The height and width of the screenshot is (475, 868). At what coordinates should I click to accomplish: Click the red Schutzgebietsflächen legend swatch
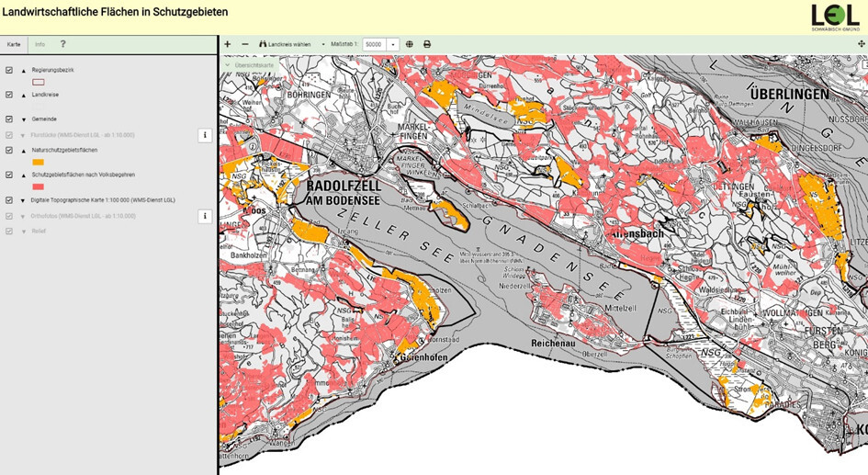[x=38, y=187]
